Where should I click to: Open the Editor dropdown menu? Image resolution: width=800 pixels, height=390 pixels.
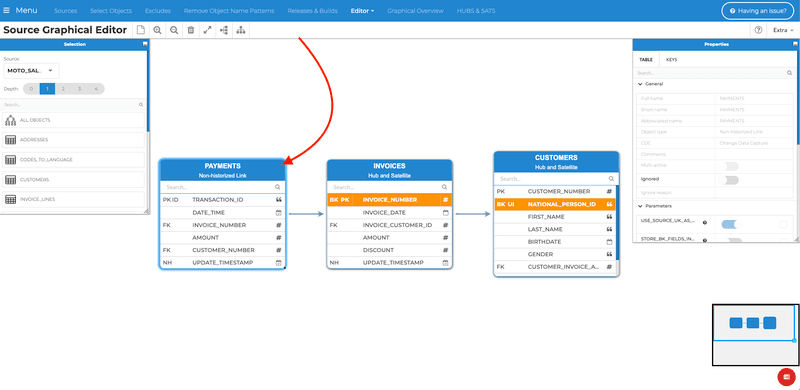point(362,11)
